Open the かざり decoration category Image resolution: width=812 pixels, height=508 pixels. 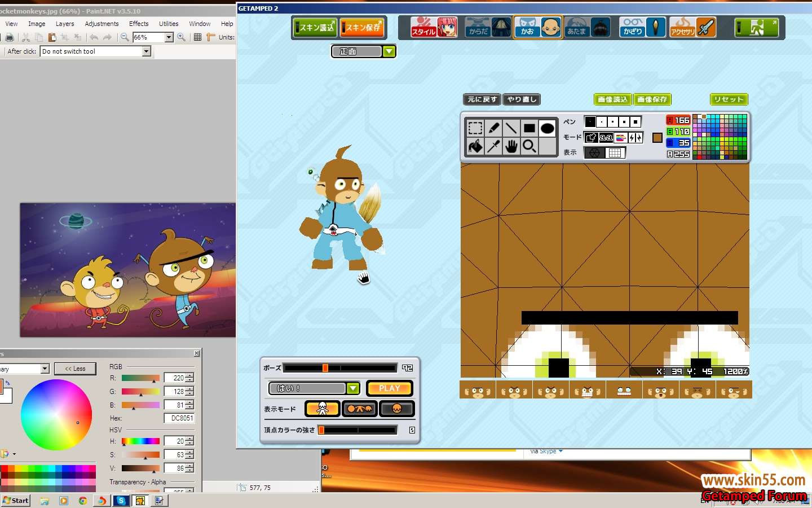tap(643, 27)
